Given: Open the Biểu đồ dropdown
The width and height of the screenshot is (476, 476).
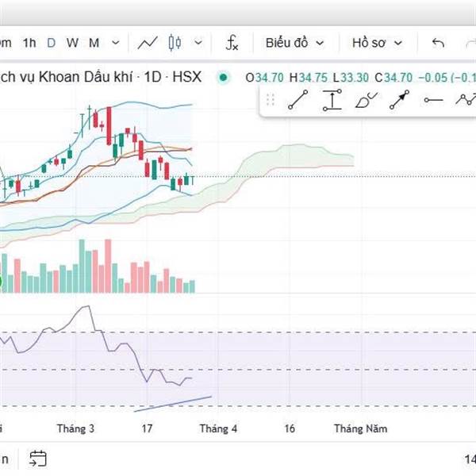Looking at the screenshot, I should (x=294, y=43).
